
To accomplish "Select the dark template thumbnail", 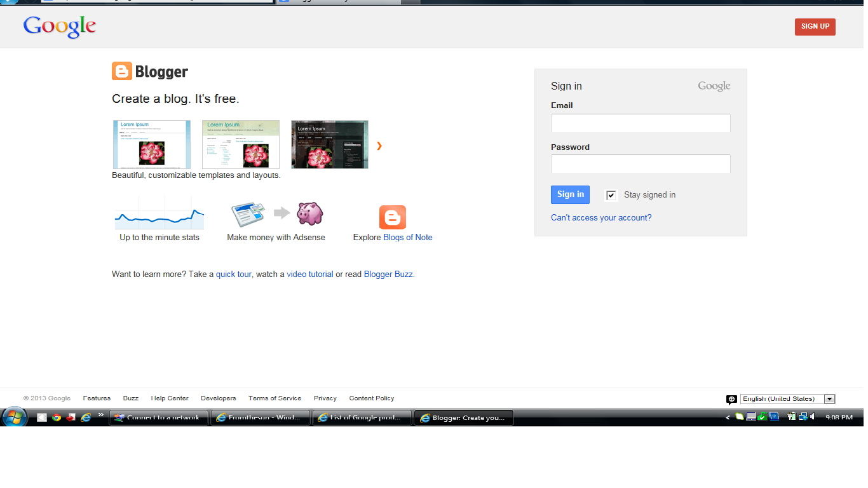I will tap(330, 145).
